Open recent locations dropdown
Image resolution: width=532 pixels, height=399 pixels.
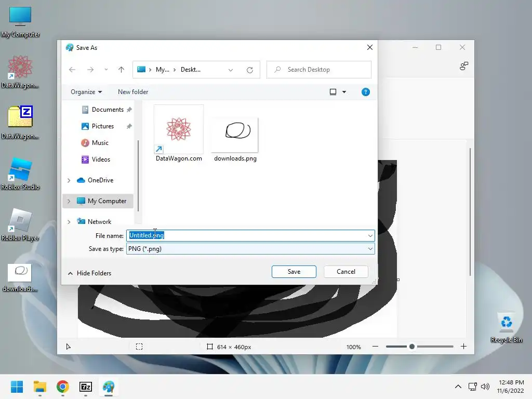tap(106, 70)
